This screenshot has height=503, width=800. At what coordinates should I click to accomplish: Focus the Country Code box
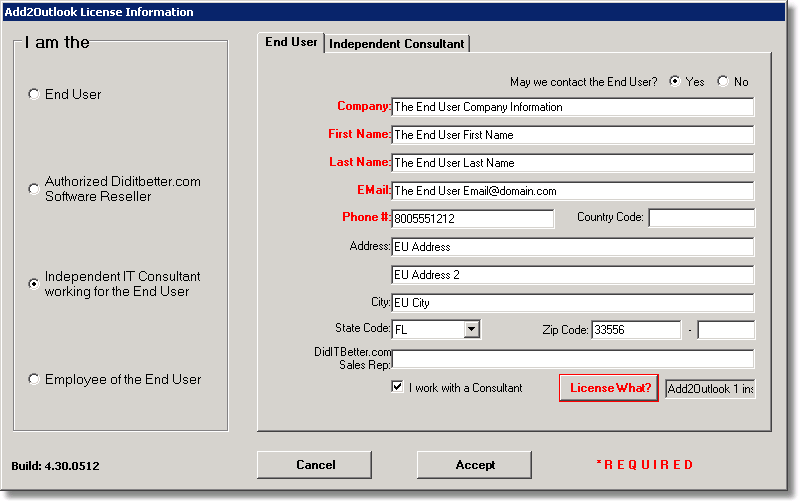tap(702, 218)
